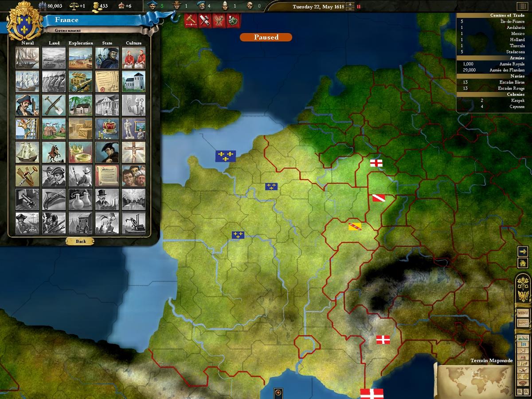Pick the laboratory flasks exploration idea

point(81,199)
